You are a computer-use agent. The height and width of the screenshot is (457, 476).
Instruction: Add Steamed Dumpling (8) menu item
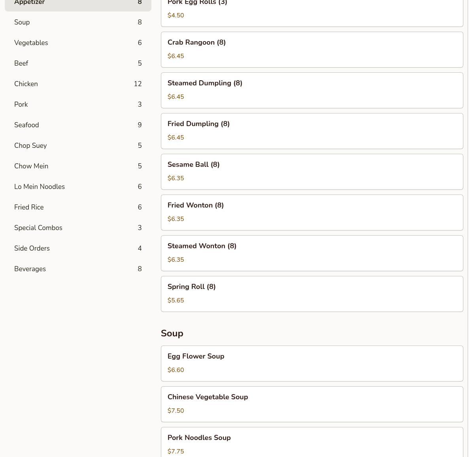[x=312, y=90]
